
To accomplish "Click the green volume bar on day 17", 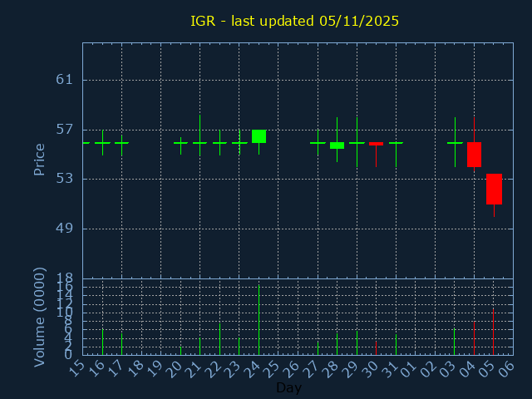I will click(x=121, y=344).
